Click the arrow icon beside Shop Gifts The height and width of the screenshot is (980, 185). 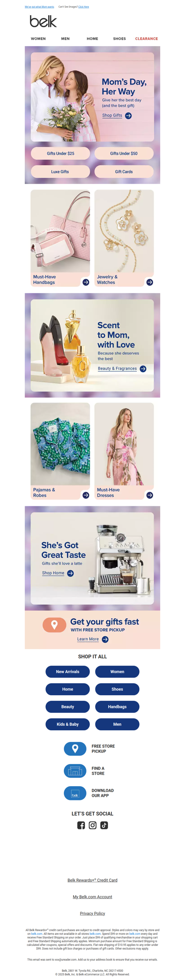[x=129, y=116]
